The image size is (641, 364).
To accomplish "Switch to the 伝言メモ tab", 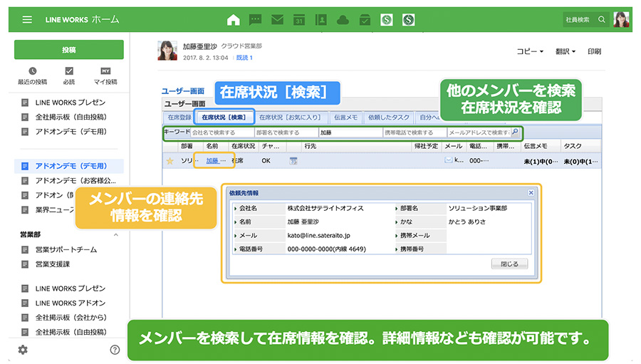I will tap(345, 118).
